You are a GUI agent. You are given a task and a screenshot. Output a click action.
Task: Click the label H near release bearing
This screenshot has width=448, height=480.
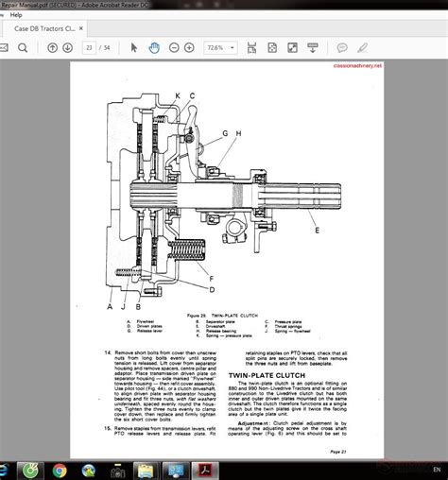(238, 133)
